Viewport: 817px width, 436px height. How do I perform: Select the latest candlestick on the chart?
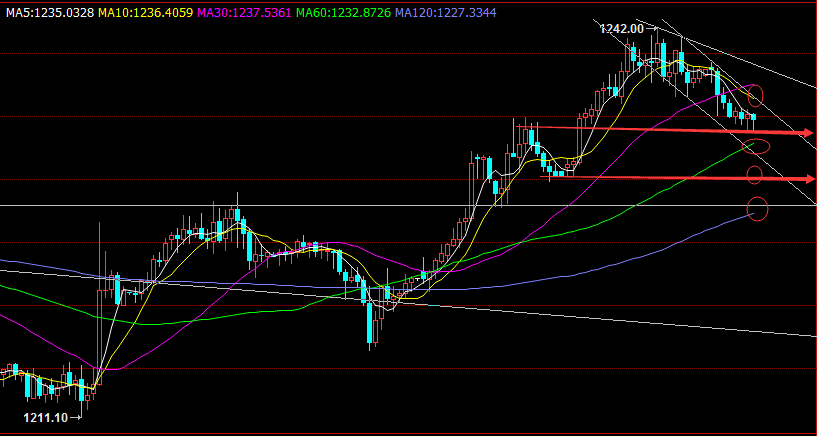pyautogui.click(x=752, y=118)
